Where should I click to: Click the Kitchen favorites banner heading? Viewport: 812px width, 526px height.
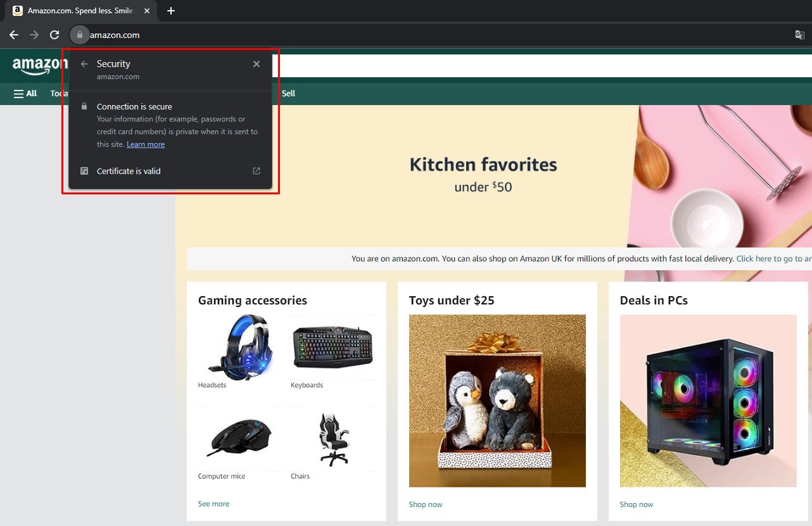483,165
